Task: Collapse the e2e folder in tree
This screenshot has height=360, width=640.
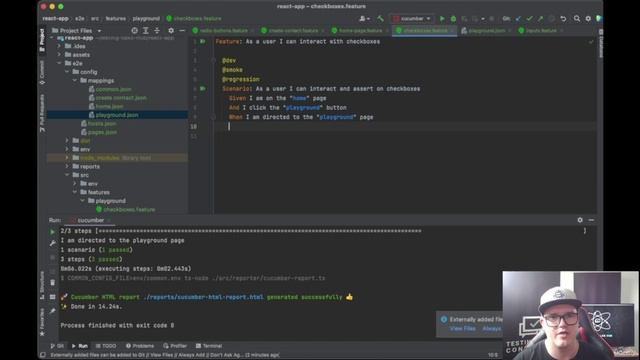Action: (59, 63)
